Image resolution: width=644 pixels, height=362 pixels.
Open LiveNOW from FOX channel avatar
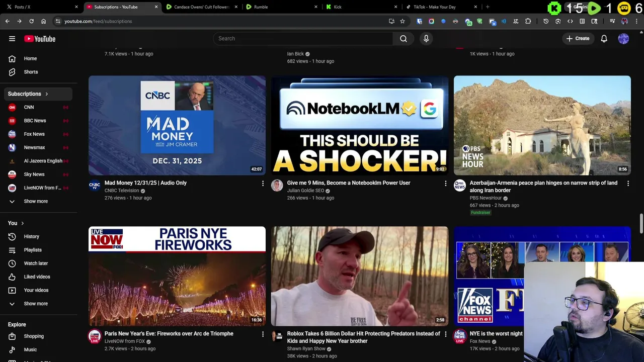point(95,336)
